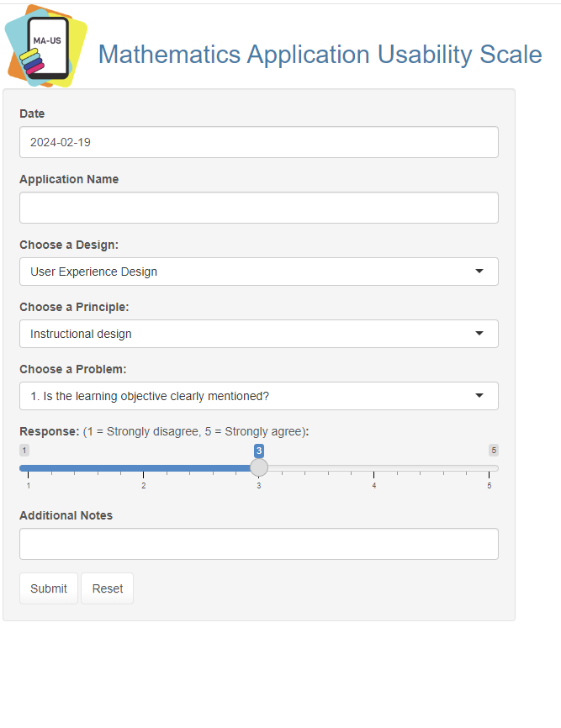Open the Choose a Design dropdown
561x728 pixels.
258,272
